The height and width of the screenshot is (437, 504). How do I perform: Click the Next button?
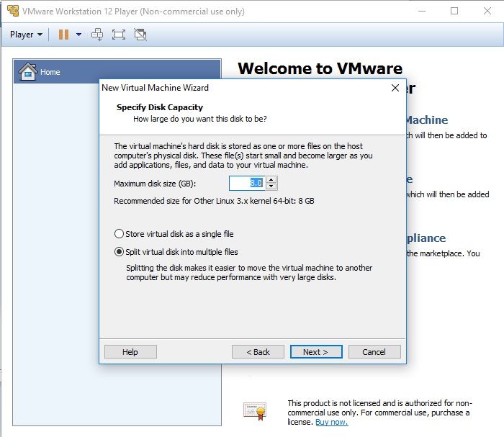[x=315, y=352]
